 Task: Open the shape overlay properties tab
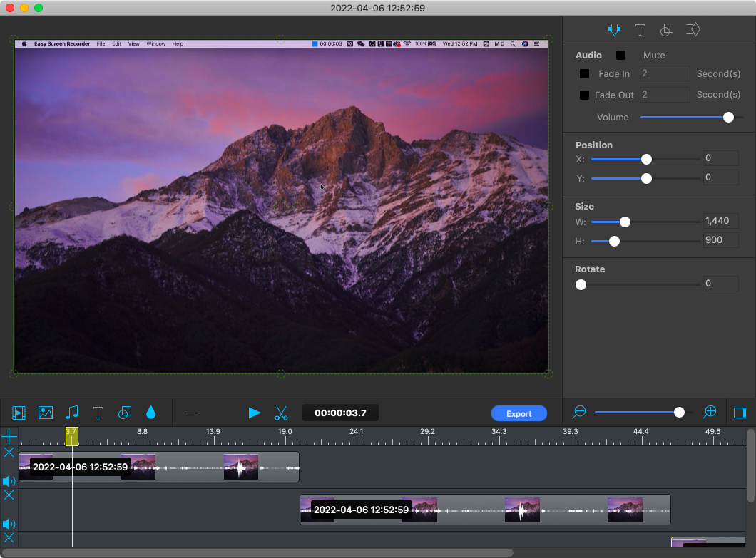click(x=667, y=30)
